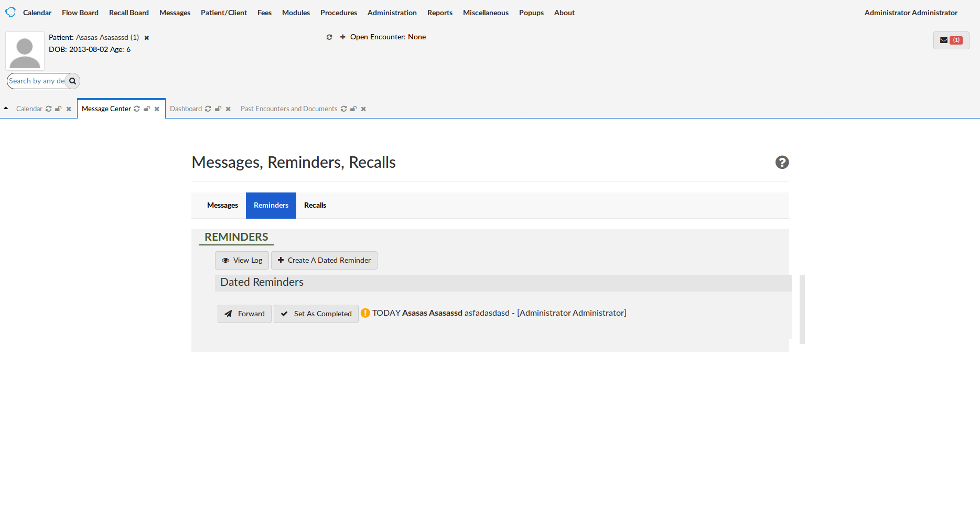
Task: Click the View Log button
Action: coord(242,260)
